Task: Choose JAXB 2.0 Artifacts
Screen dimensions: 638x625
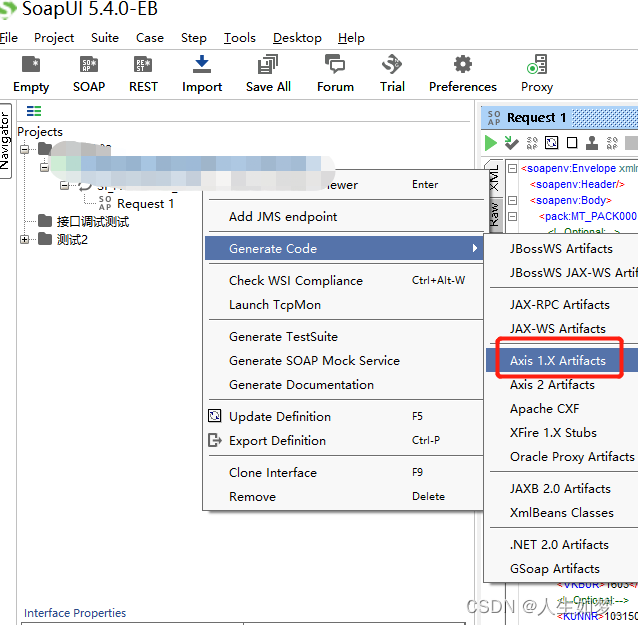Action: (x=562, y=488)
